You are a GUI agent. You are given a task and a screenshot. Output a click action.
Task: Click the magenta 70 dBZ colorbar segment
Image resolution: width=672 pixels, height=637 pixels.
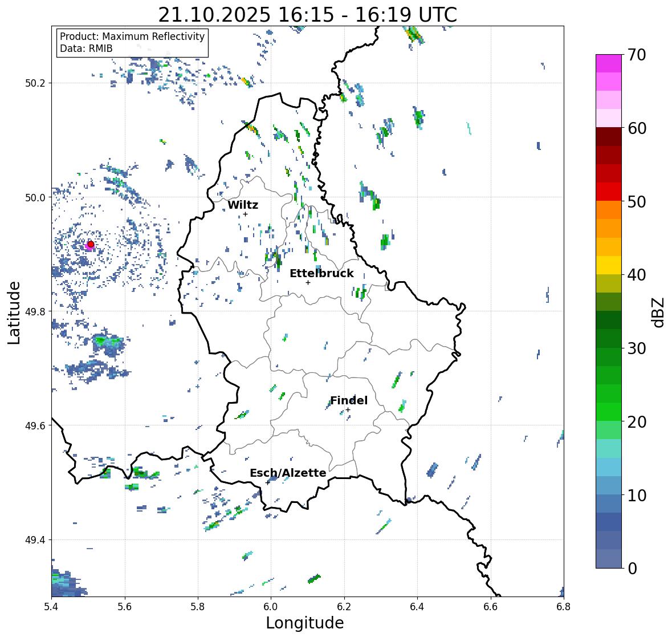click(x=609, y=63)
